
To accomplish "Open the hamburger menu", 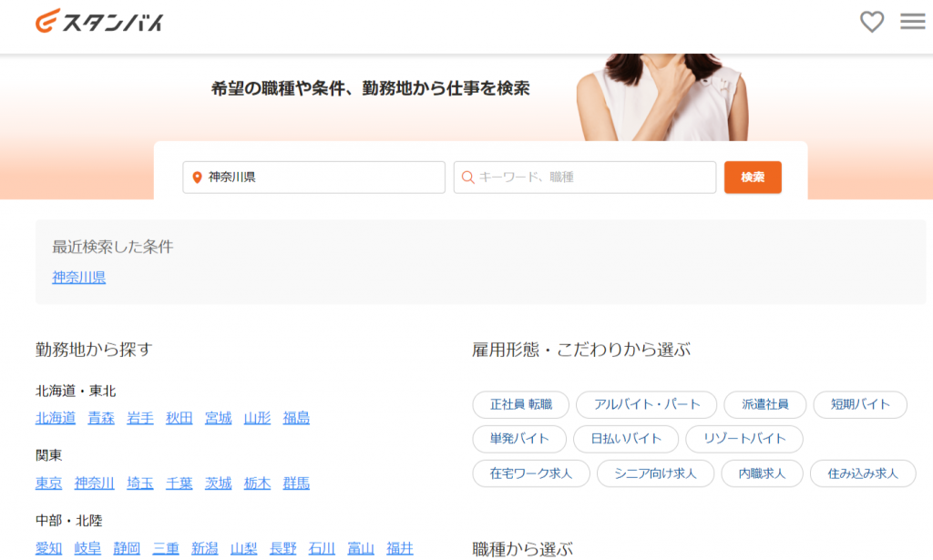I will point(912,22).
